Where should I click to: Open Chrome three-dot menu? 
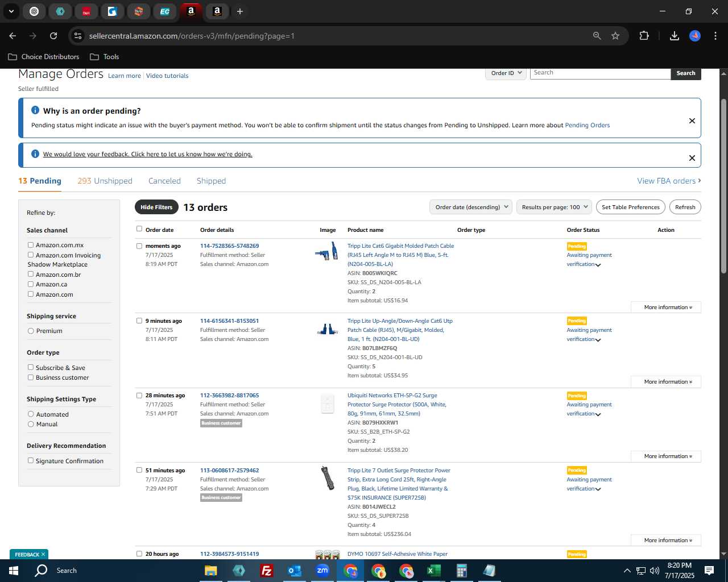point(714,36)
